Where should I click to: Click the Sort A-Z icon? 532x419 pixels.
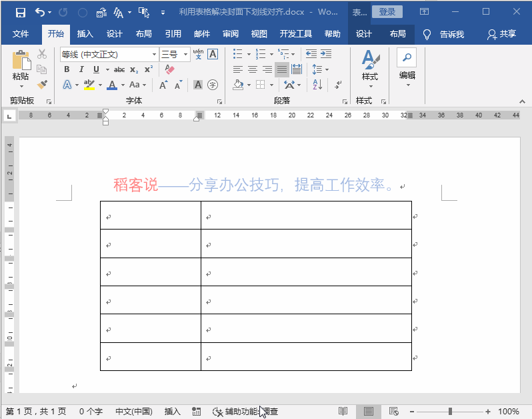coord(317,85)
